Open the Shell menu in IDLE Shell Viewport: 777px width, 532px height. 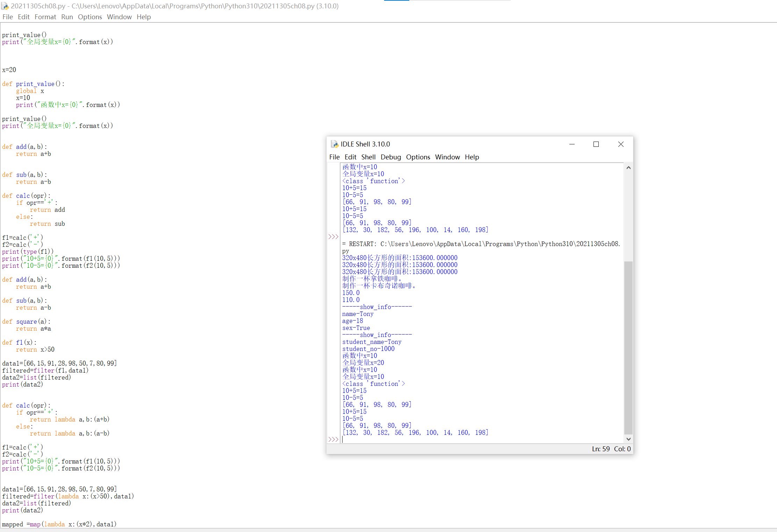click(368, 157)
